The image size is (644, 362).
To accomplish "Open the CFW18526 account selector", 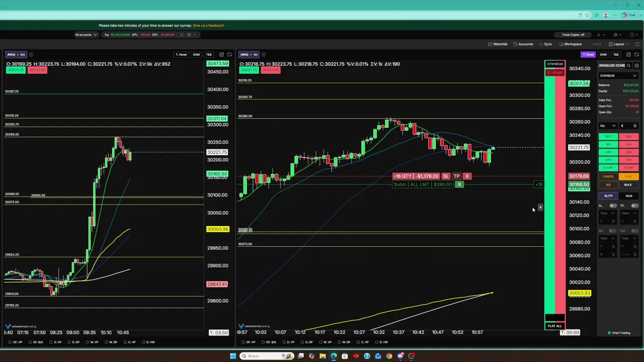I will (x=618, y=76).
